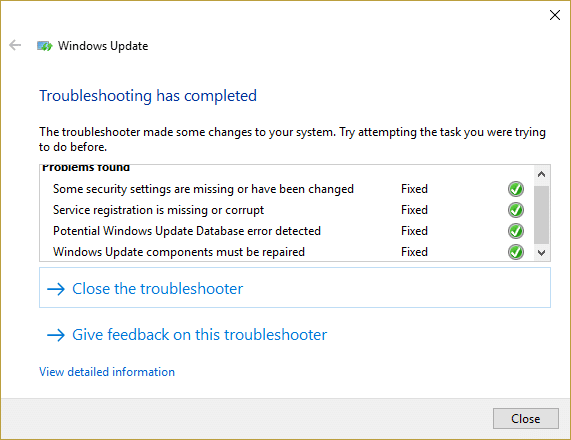571x440 pixels.
Task: Click arrow icon beside Give feedback option
Action: [56, 335]
